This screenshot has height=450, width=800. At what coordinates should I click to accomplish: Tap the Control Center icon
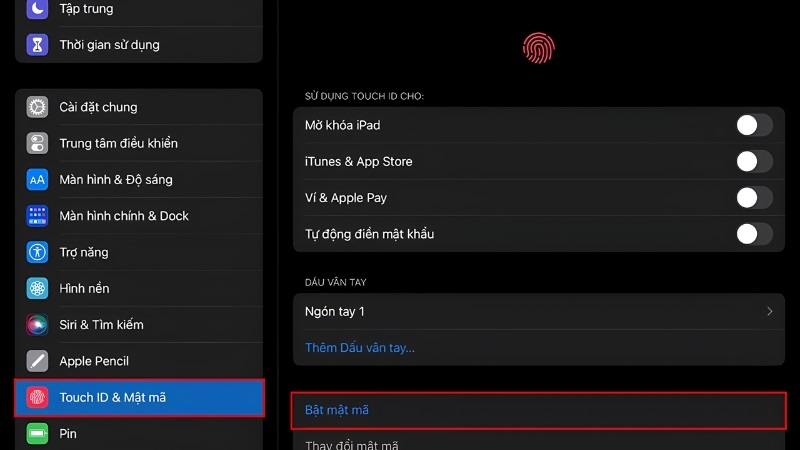click(37, 143)
